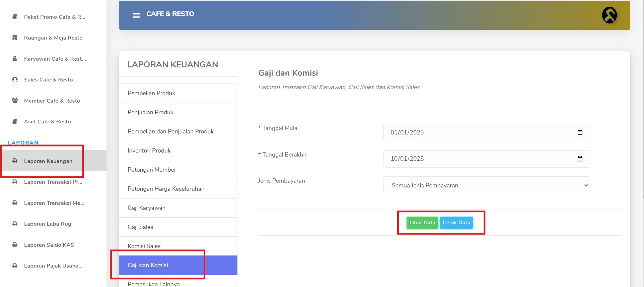Select Pembelian Produk report
644x287 pixels.
[178, 93]
